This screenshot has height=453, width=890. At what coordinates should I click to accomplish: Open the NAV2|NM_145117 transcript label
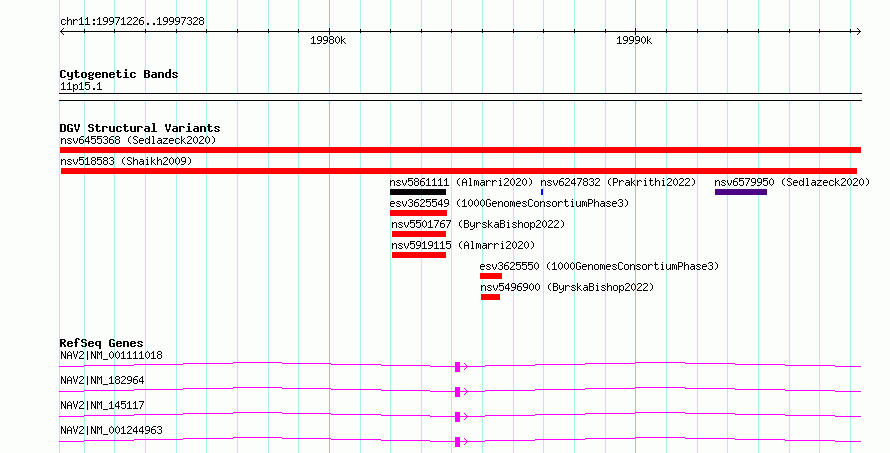click(102, 406)
